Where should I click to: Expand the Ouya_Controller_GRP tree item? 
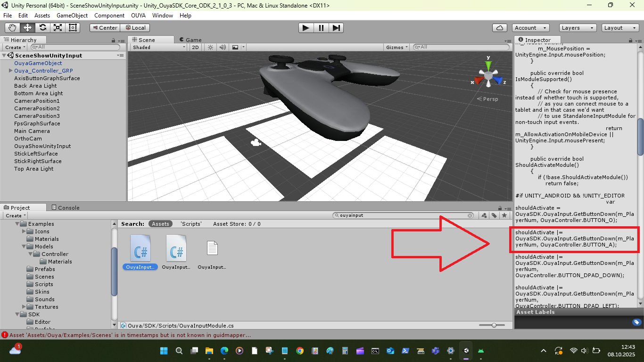click(10, 71)
